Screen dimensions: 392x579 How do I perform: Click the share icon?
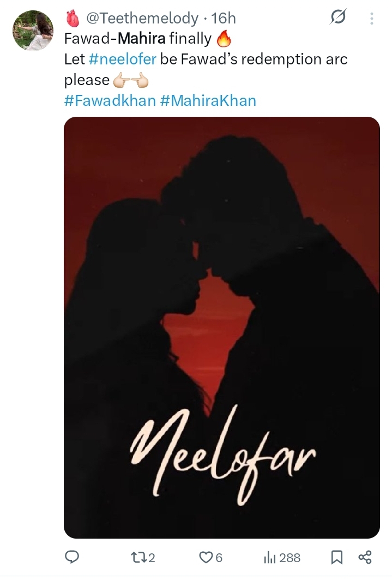pyautogui.click(x=365, y=557)
